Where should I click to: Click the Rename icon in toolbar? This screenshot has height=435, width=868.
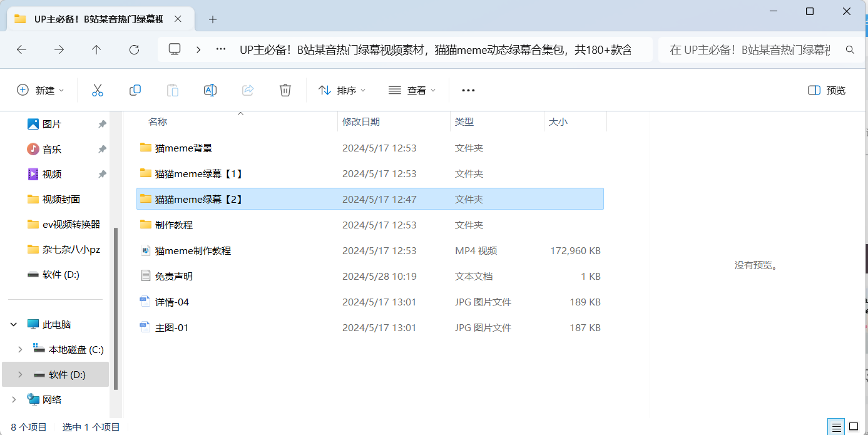pyautogui.click(x=210, y=90)
